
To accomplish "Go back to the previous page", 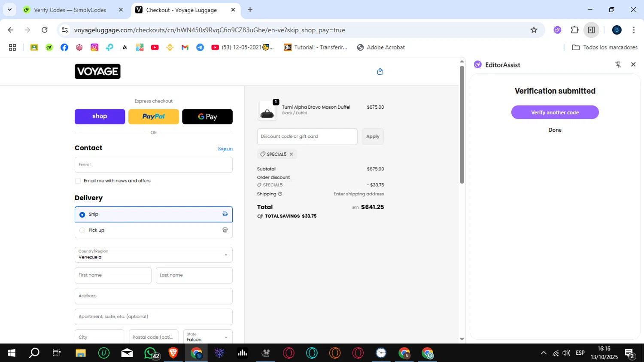I will tap(11, 30).
